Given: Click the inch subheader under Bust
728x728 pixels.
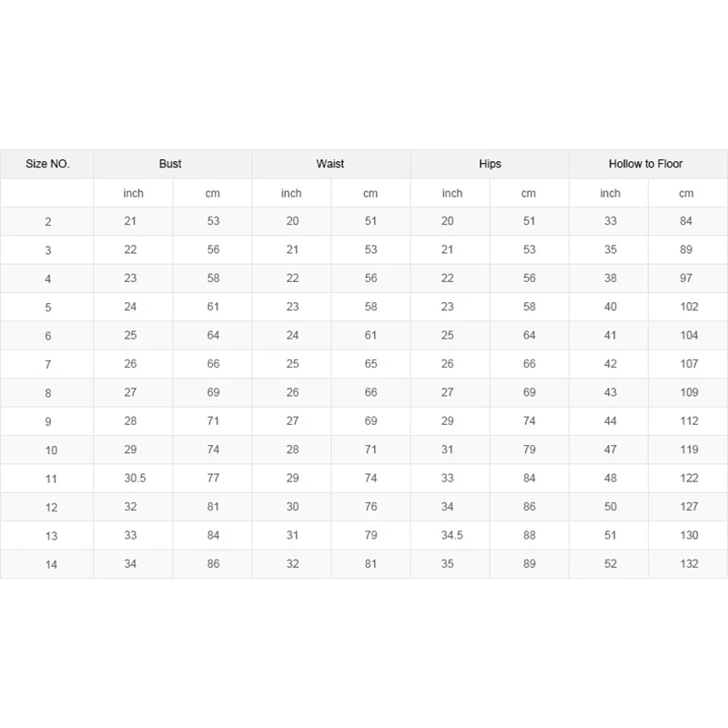Looking at the screenshot, I should pyautogui.click(x=134, y=193).
